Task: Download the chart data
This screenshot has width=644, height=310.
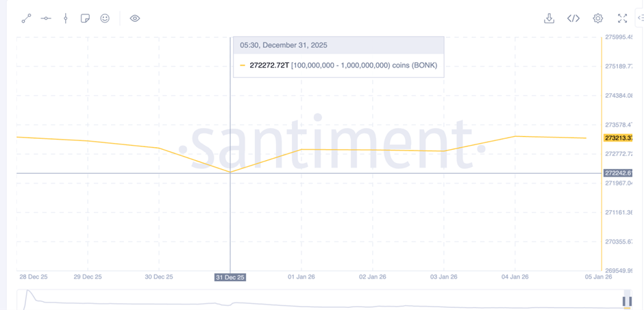Action: coord(549,18)
